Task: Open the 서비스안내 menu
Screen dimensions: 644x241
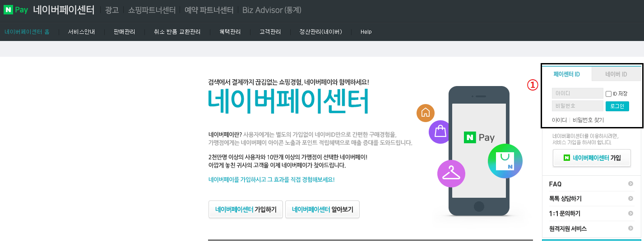Action: click(x=81, y=32)
